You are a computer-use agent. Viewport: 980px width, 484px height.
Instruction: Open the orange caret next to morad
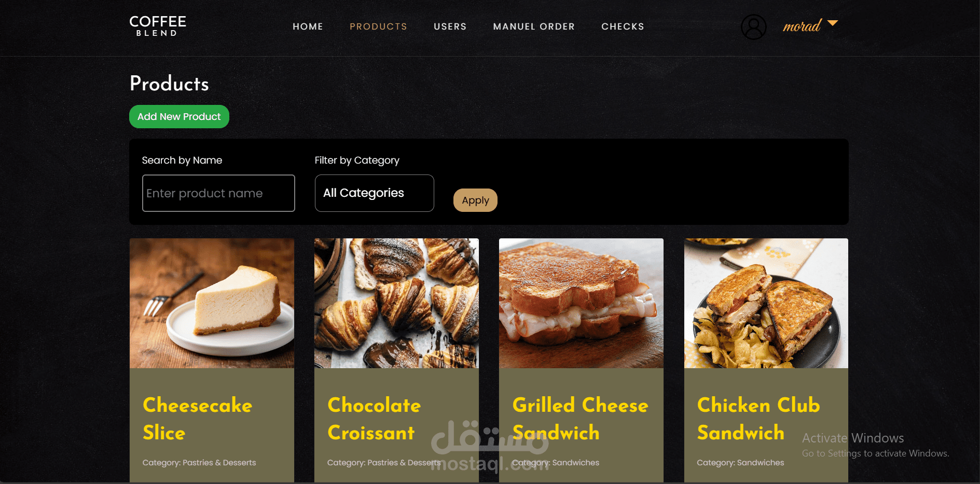833,23
